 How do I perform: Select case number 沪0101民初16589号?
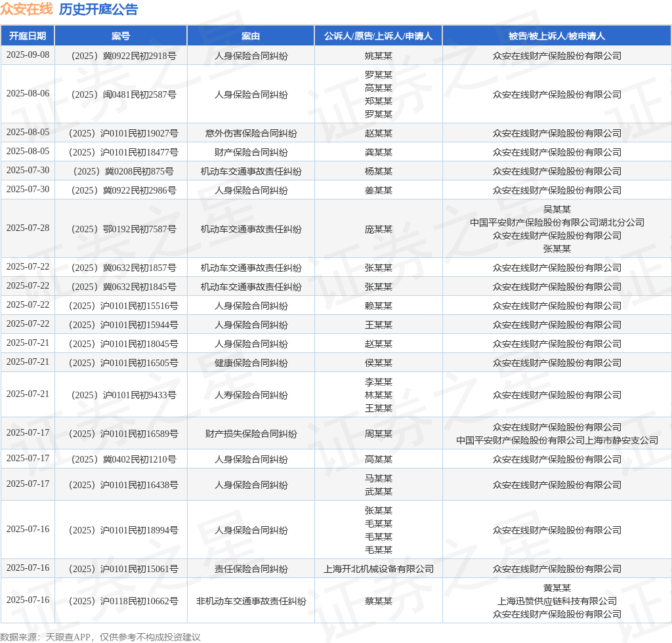tap(123, 434)
